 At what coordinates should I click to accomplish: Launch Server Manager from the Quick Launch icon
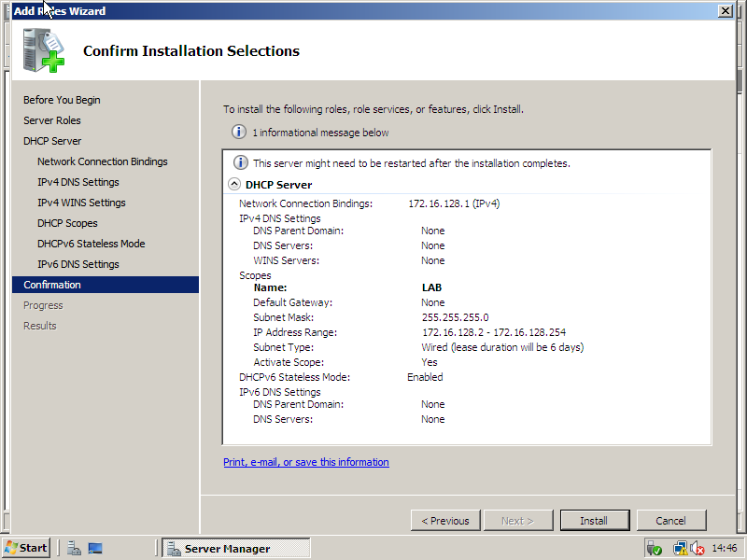pos(74,548)
